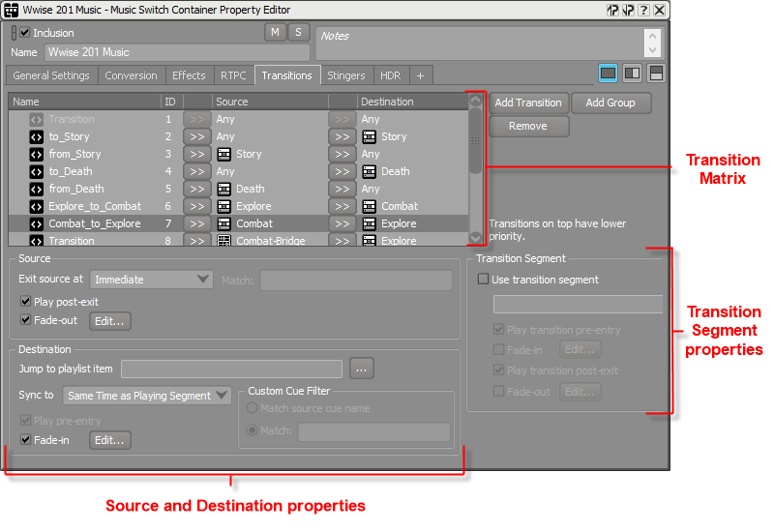Screen dimensions: 774x532
Task: Open the Stingers tab
Action: click(346, 75)
